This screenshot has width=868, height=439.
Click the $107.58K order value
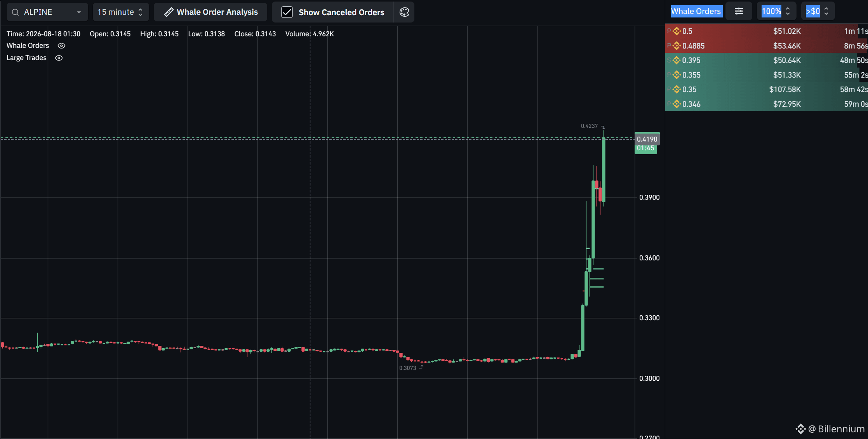(x=785, y=89)
